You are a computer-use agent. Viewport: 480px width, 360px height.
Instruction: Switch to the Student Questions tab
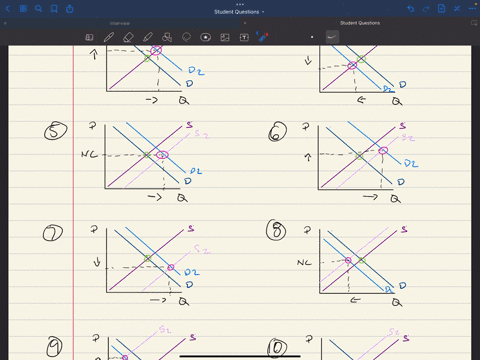360,23
